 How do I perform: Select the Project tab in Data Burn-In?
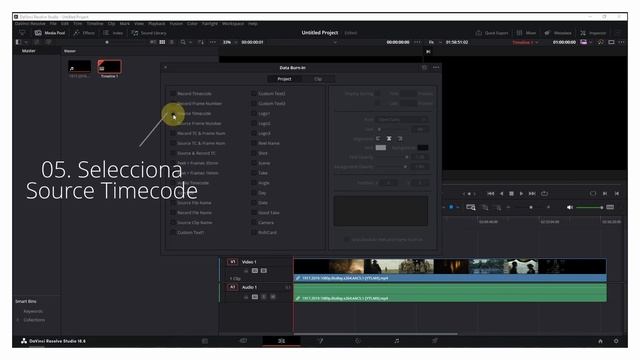coord(284,79)
